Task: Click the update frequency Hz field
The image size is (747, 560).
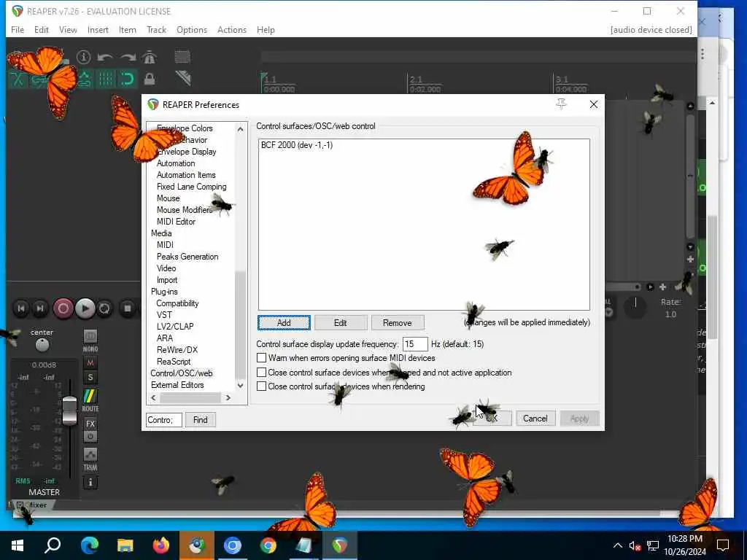Action: (415, 344)
